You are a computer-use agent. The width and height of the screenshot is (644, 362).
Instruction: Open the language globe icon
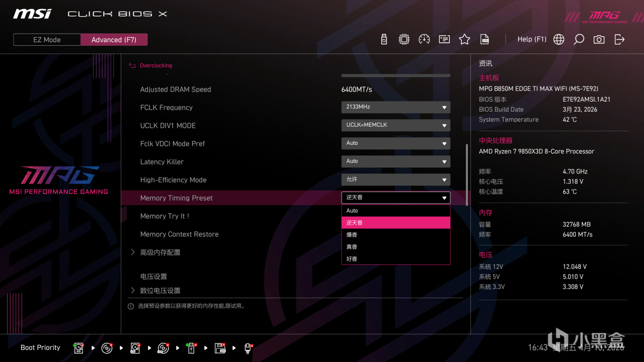pos(559,39)
